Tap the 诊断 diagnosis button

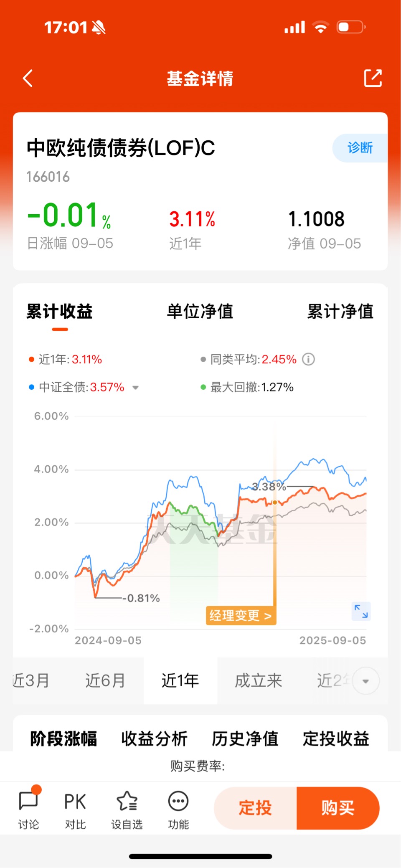coord(360,148)
